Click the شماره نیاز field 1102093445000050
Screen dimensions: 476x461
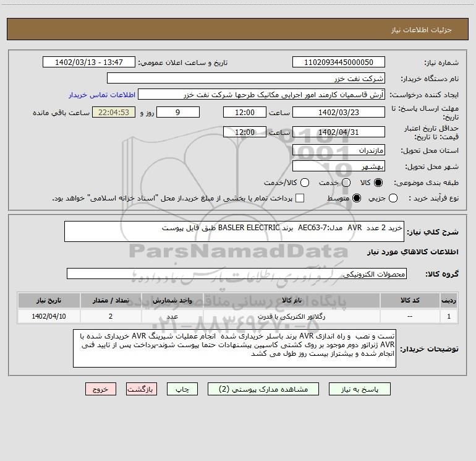(339, 62)
